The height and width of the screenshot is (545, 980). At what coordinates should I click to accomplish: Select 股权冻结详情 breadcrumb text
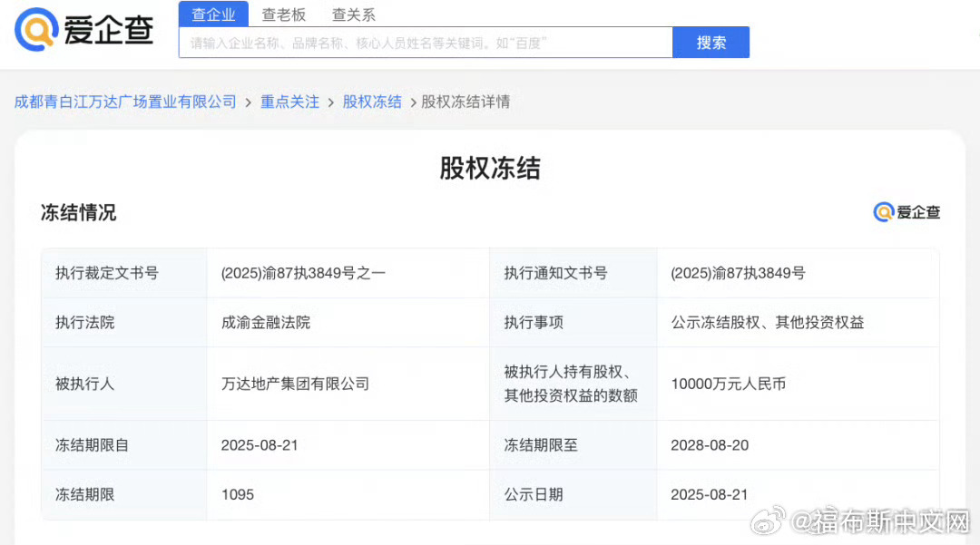click(465, 102)
